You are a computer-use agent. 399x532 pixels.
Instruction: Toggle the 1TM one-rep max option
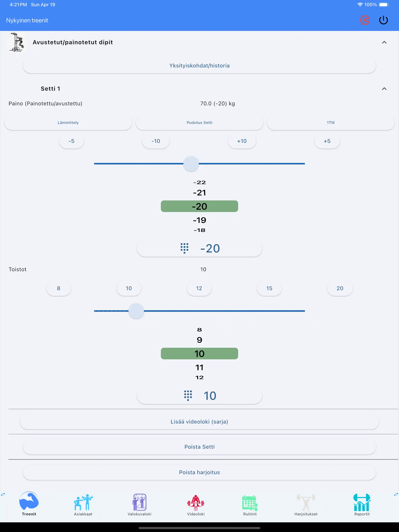click(x=330, y=123)
